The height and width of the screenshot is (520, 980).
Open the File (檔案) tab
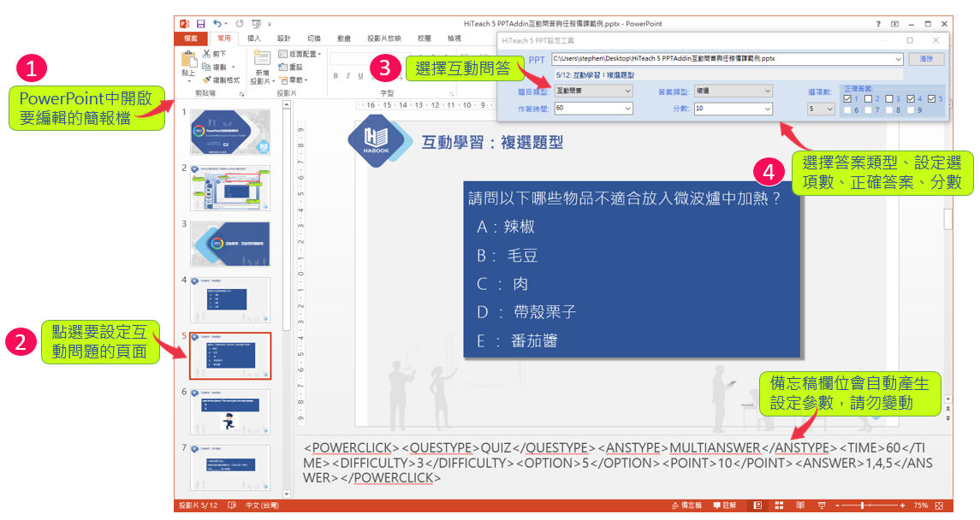191,38
